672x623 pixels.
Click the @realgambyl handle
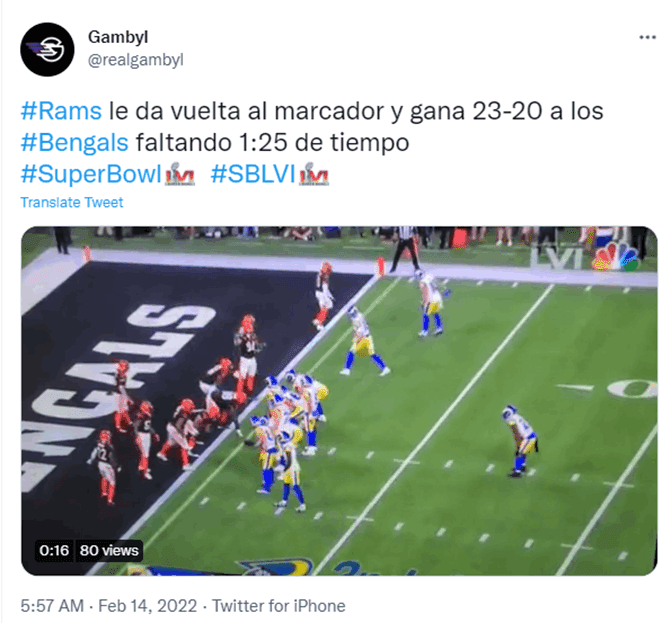[x=135, y=60]
